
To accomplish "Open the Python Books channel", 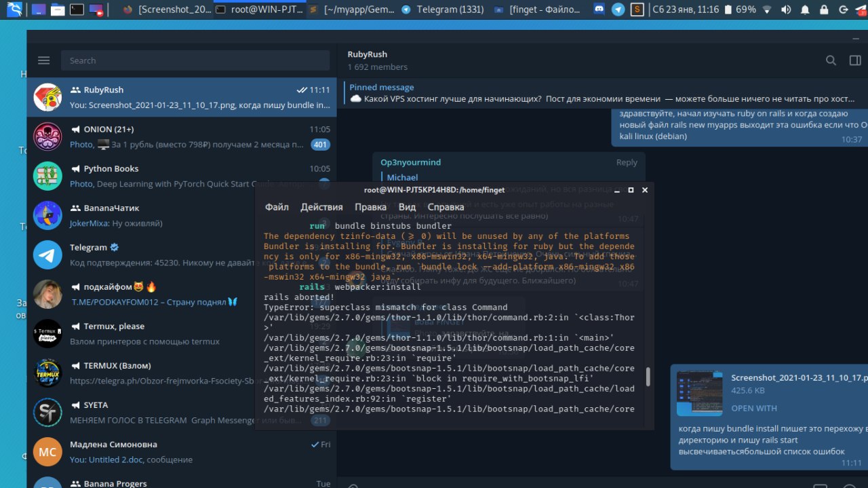I will coord(182,176).
